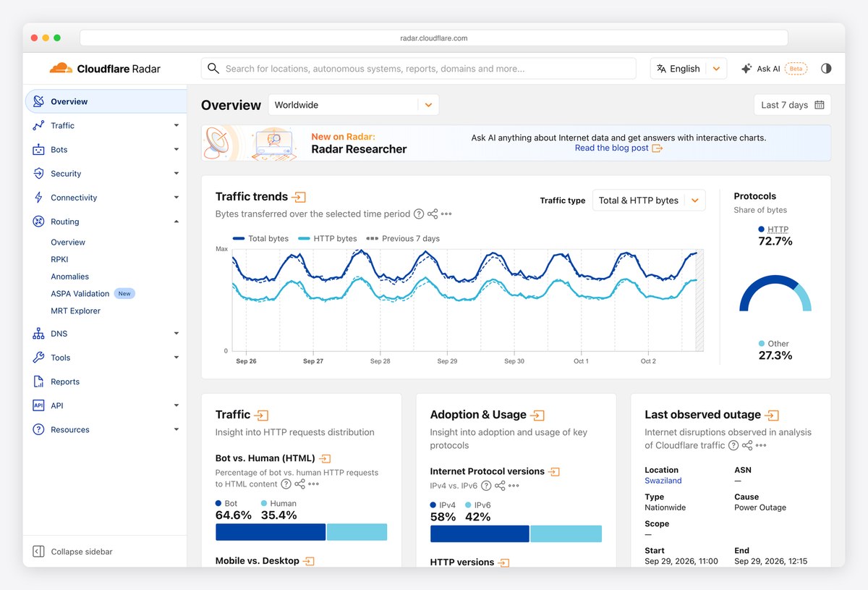The height and width of the screenshot is (590, 868).
Task: Click IPv4 vs. IPv6 help icon
Action: click(x=486, y=486)
